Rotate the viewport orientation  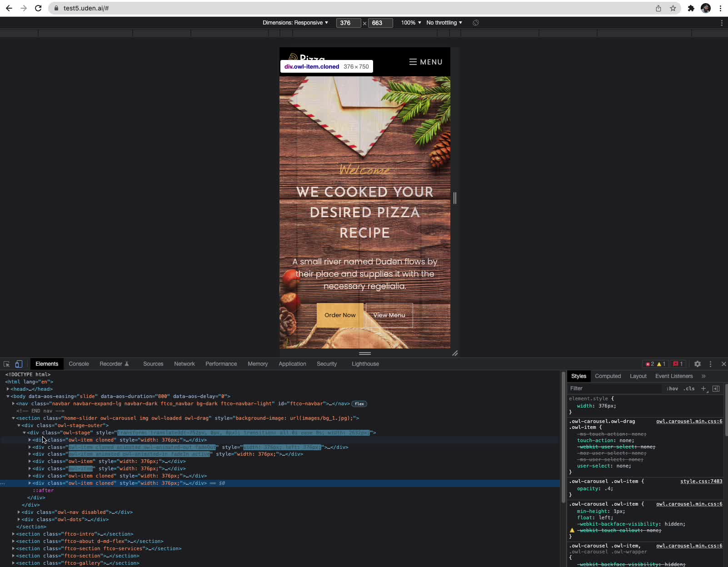[475, 23]
